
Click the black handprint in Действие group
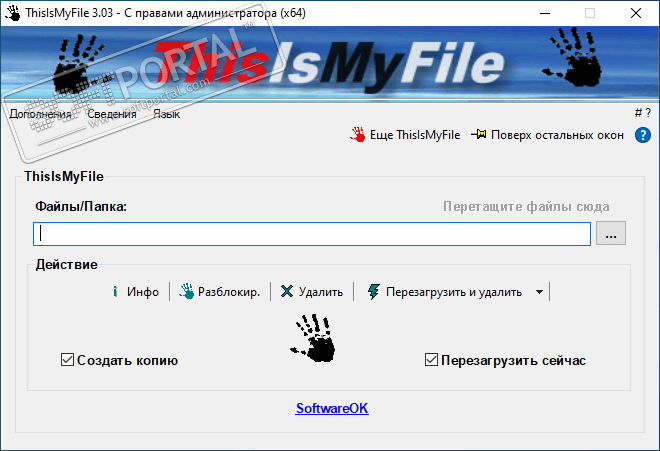(x=313, y=338)
